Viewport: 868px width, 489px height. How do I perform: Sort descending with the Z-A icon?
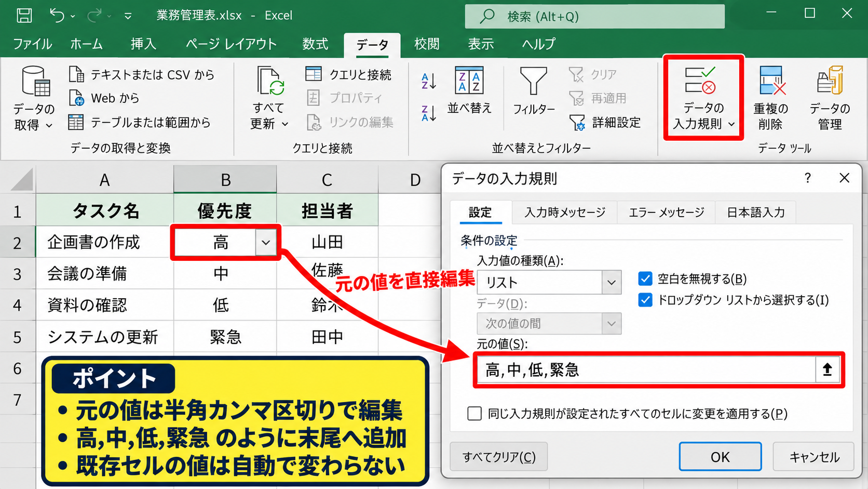[429, 113]
